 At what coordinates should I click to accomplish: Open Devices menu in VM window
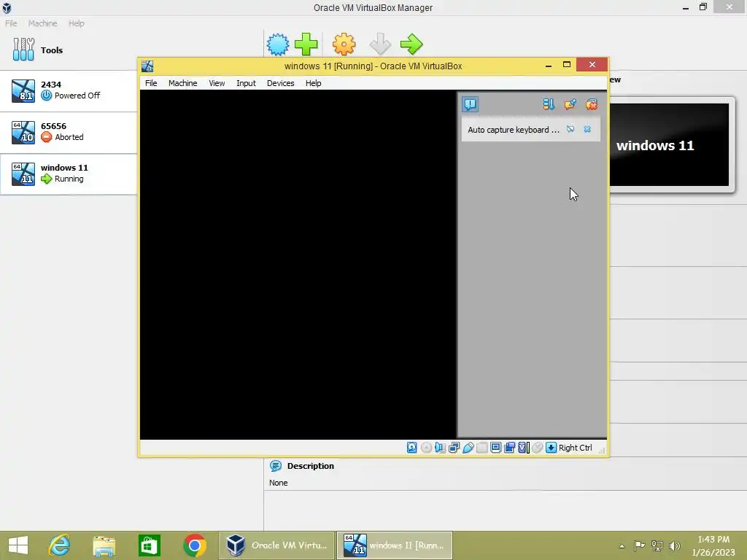click(x=280, y=83)
